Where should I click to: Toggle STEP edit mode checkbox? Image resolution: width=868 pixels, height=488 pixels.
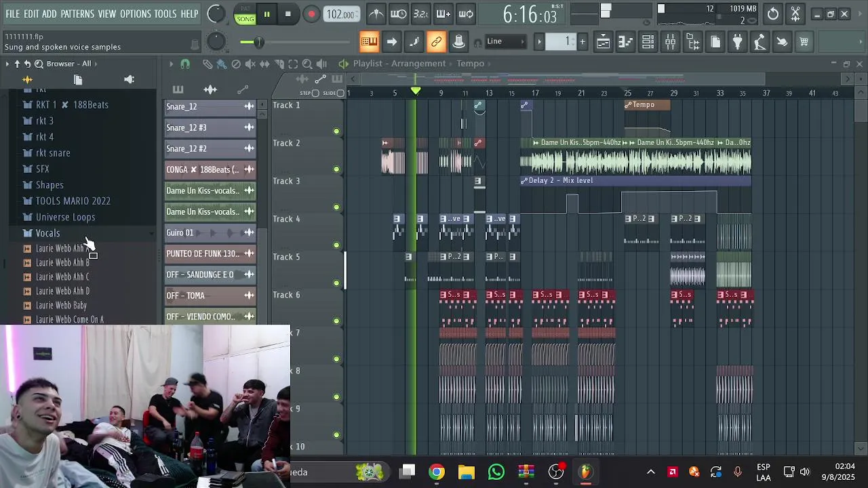[315, 93]
